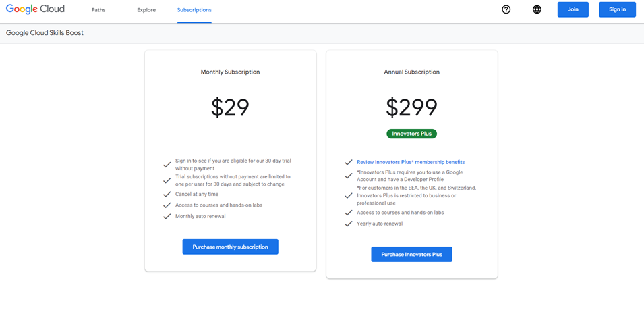The image size is (644, 310).
Task: Open Review Innovators Plus membership benefits link
Action: pyautogui.click(x=411, y=162)
